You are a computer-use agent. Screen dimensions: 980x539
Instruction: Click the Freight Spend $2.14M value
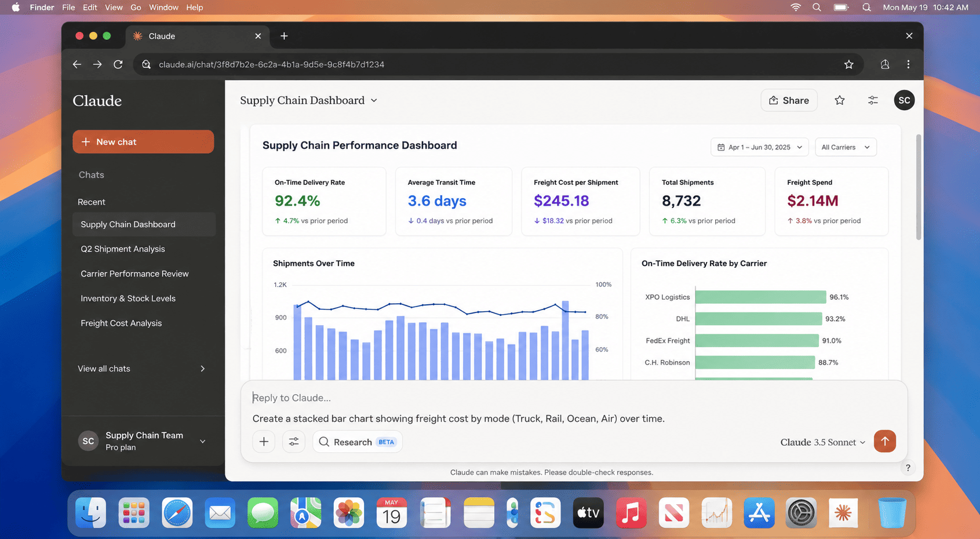(x=813, y=201)
